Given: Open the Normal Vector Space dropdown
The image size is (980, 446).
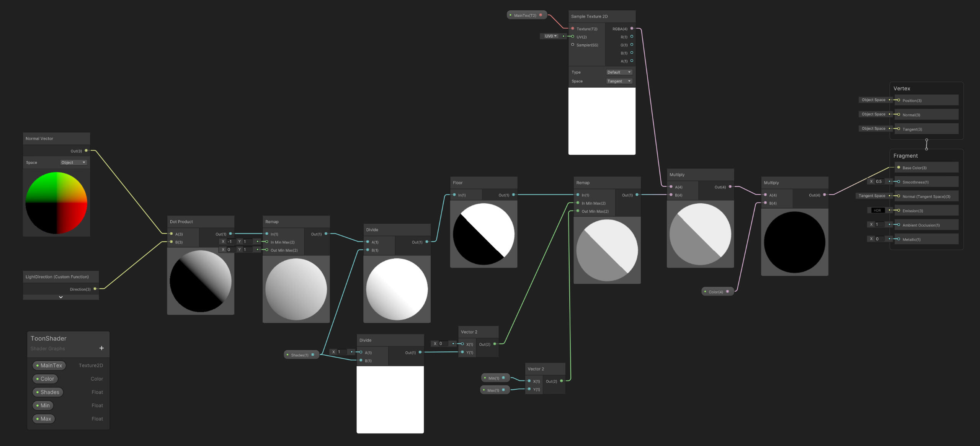Looking at the screenshot, I should pyautogui.click(x=73, y=162).
